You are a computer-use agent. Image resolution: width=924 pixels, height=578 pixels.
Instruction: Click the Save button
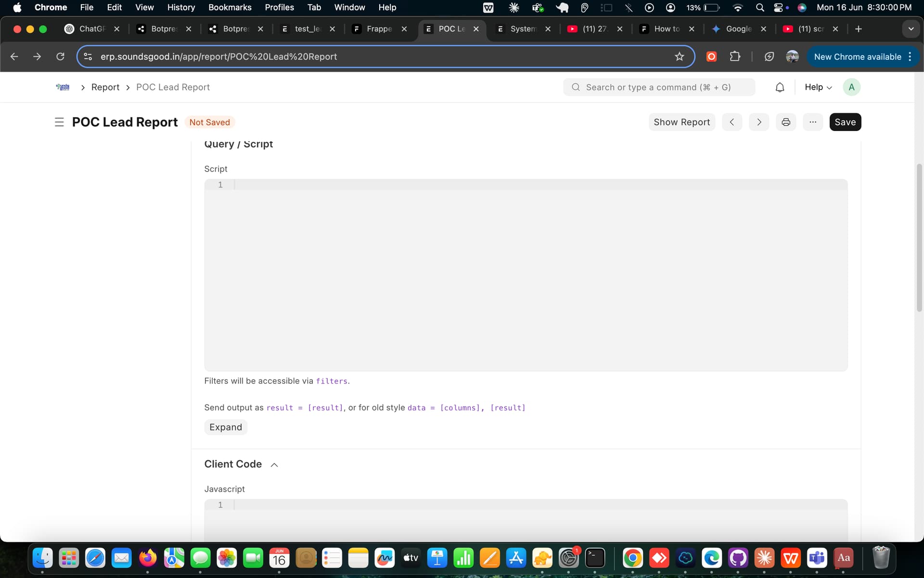click(845, 122)
